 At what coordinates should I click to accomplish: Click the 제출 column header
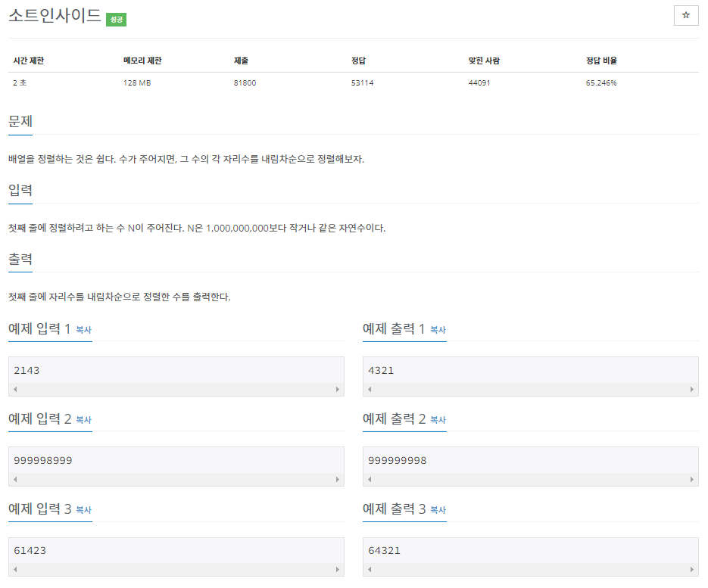[x=241, y=61]
